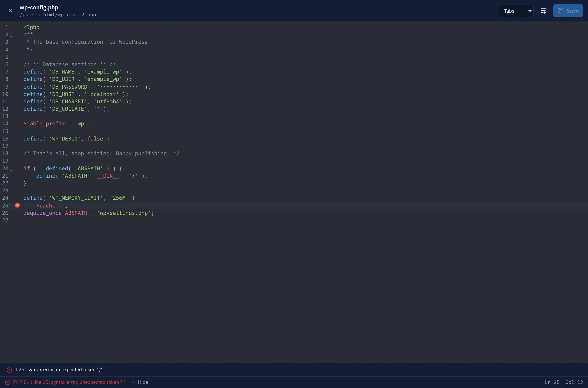Click line number 26 in gutter
Image resolution: width=588 pixels, height=388 pixels.
click(5, 213)
